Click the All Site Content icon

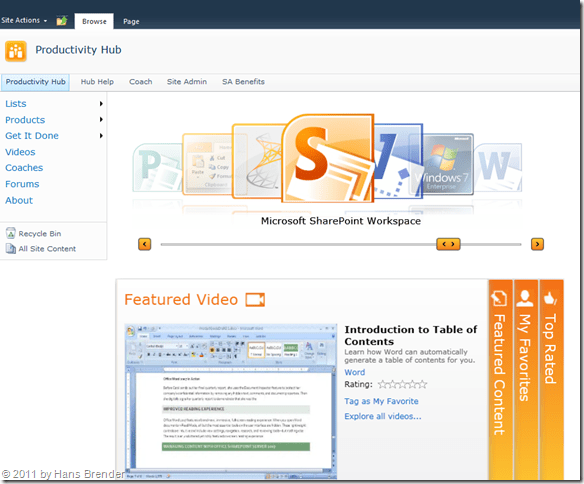tap(11, 248)
